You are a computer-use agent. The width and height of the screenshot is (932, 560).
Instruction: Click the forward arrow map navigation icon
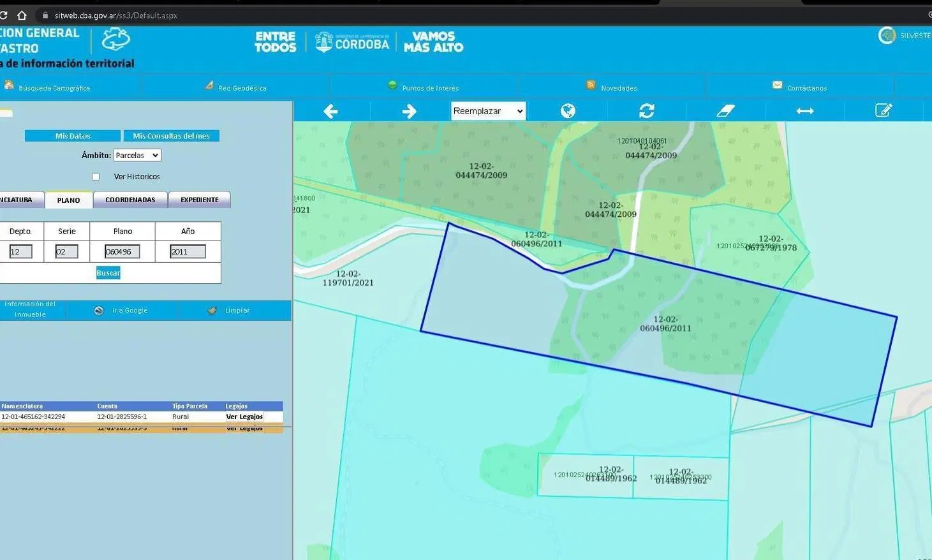click(410, 112)
